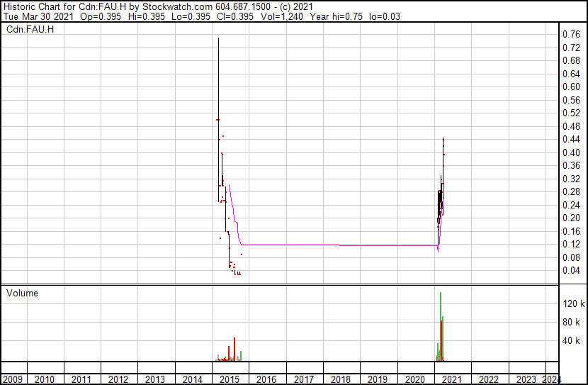Click the green 2015 volume bar
This screenshot has height=385, width=588.
pyautogui.click(x=241, y=356)
